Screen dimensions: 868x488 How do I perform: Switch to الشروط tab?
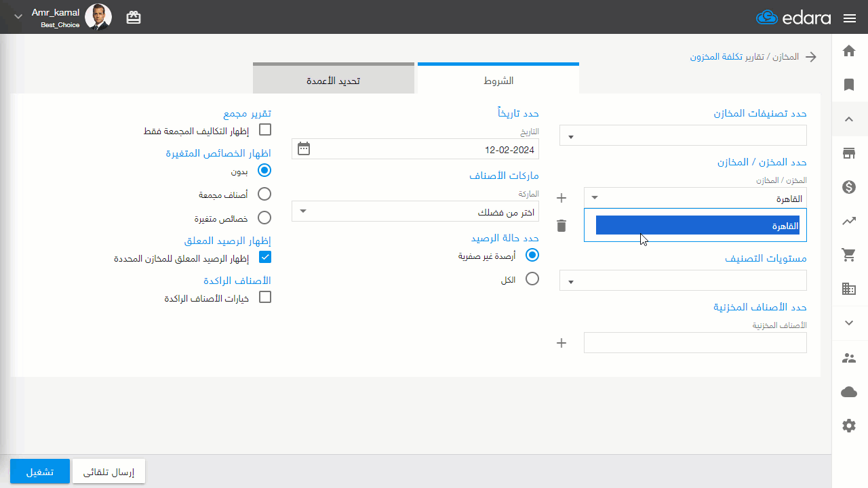[498, 79]
